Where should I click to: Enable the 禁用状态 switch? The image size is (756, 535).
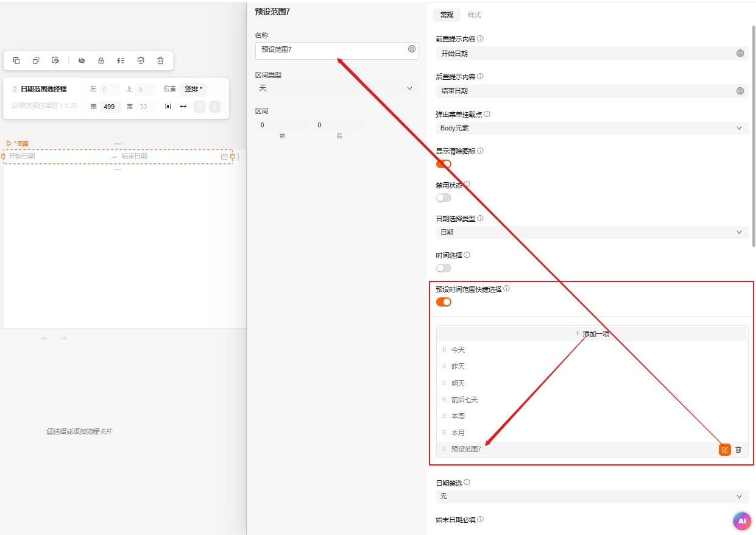443,197
